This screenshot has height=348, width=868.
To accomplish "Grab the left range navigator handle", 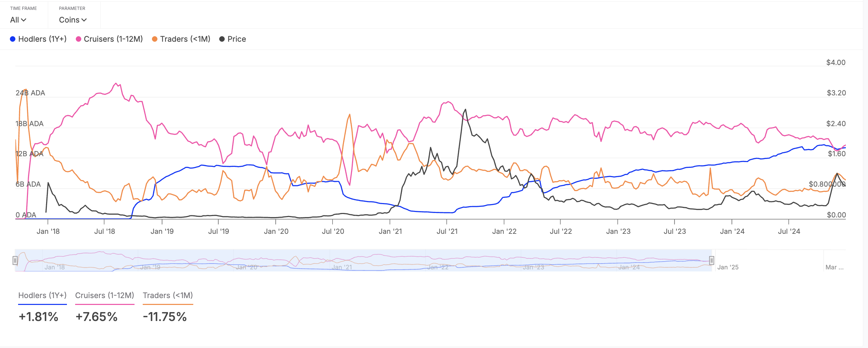I will click(x=15, y=260).
